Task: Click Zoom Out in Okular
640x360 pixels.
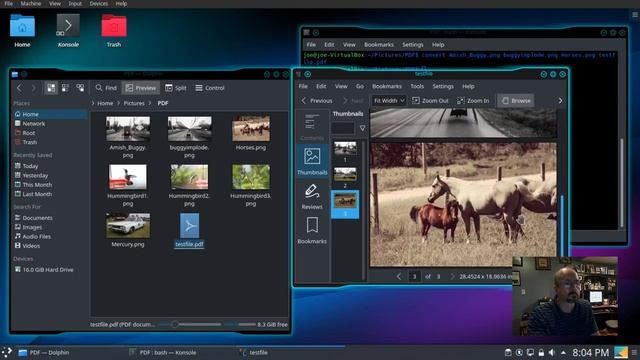Action: tap(430, 100)
